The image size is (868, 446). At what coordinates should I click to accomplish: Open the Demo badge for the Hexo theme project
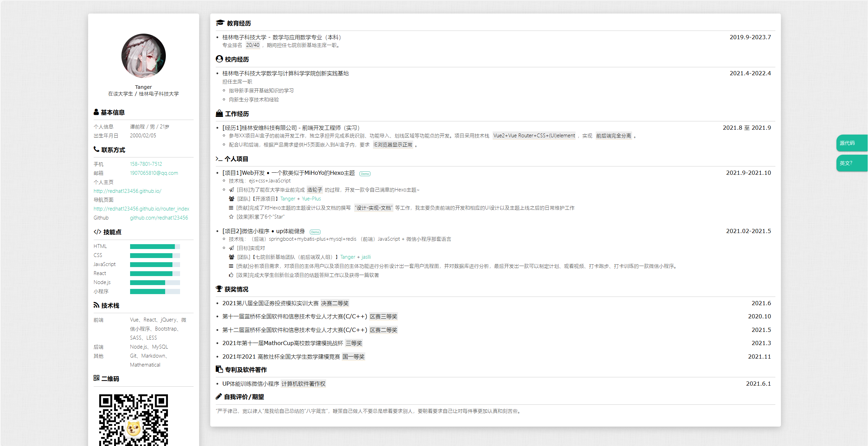tap(365, 174)
